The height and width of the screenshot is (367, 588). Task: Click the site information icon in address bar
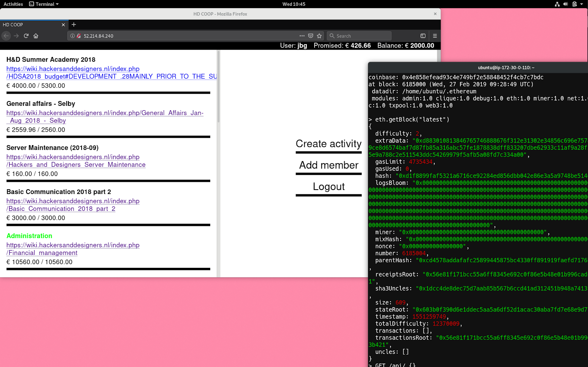(72, 36)
